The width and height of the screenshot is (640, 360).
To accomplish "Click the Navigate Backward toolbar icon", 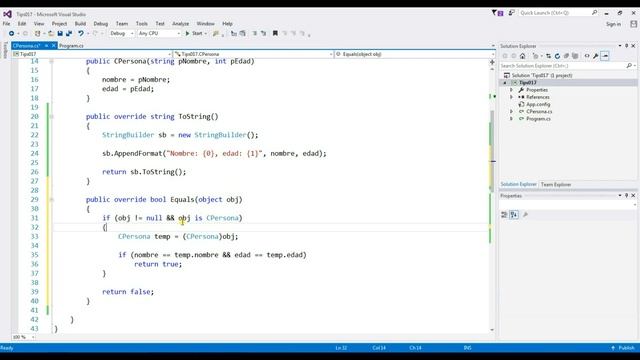I will [11, 33].
